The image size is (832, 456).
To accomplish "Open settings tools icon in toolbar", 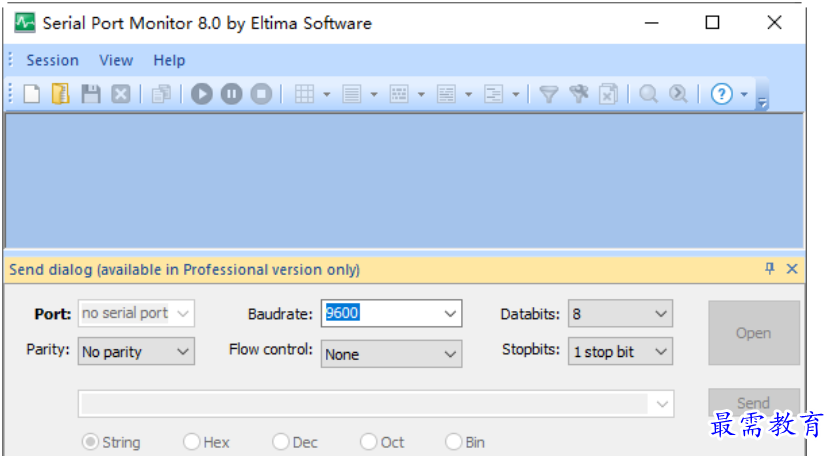I will 578,94.
